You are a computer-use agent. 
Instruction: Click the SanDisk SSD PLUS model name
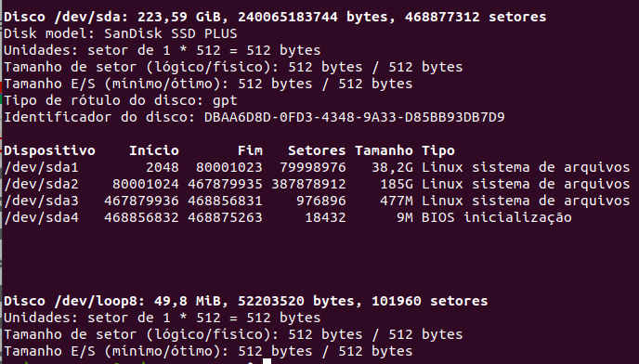pos(171,33)
